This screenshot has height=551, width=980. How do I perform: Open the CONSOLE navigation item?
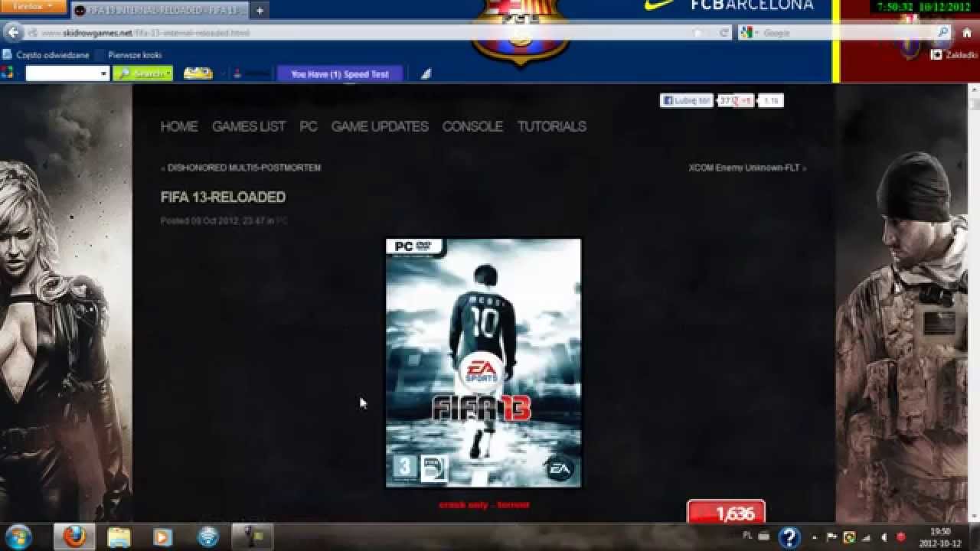click(472, 126)
